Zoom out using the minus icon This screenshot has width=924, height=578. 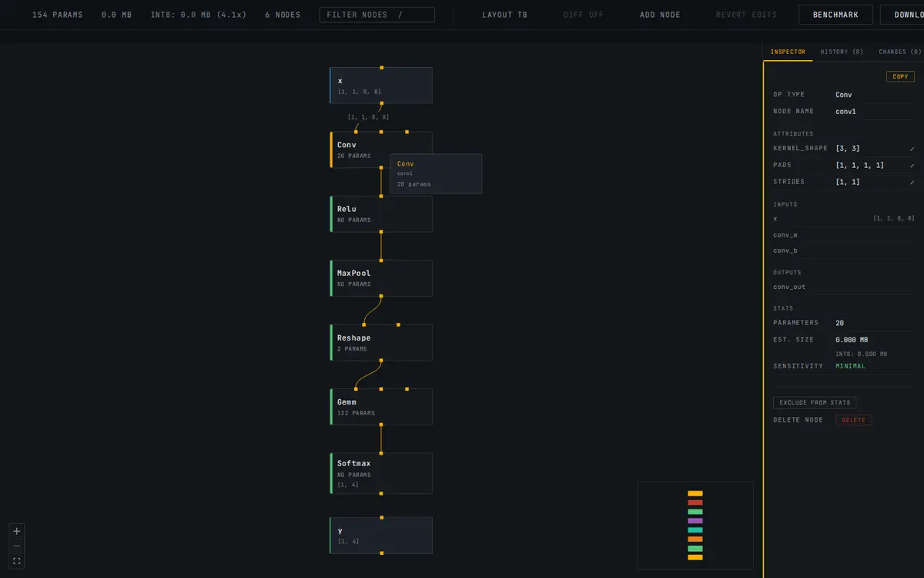tap(17, 546)
